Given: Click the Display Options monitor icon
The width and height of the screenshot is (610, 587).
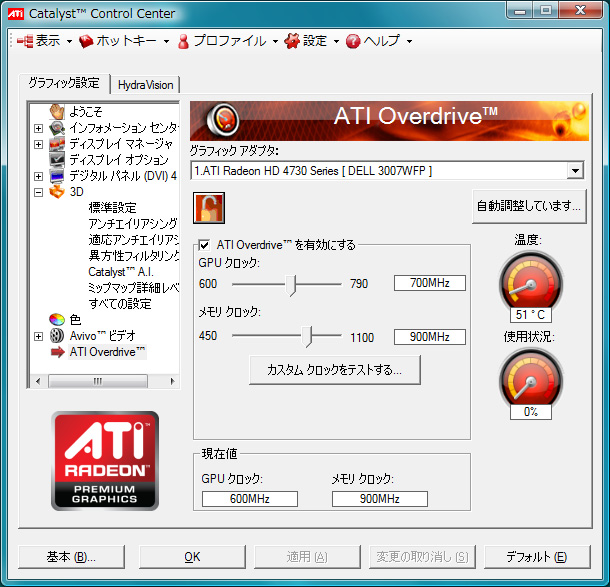Looking at the screenshot, I should tap(57, 160).
